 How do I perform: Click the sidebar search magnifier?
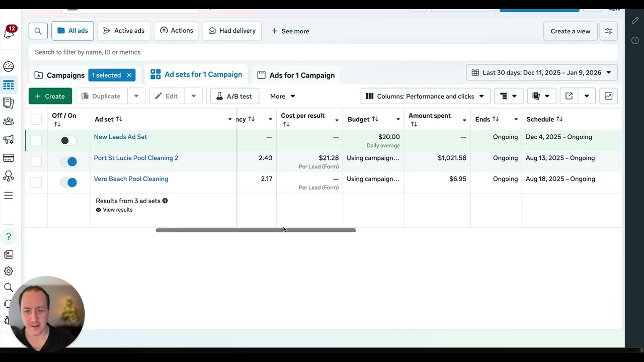point(9,288)
